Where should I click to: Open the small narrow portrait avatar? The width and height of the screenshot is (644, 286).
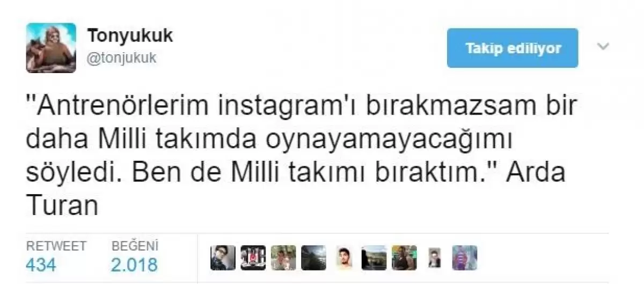(435, 258)
